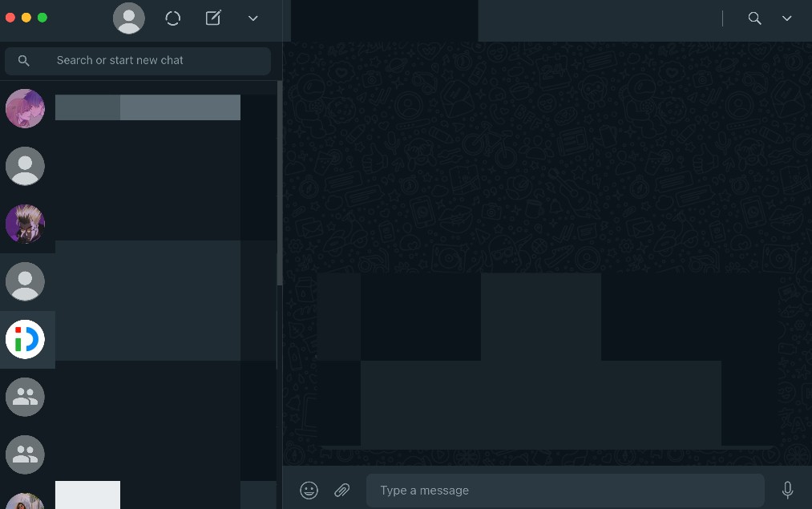Open the default-avatar chat just above the iD logo chat

(25, 281)
